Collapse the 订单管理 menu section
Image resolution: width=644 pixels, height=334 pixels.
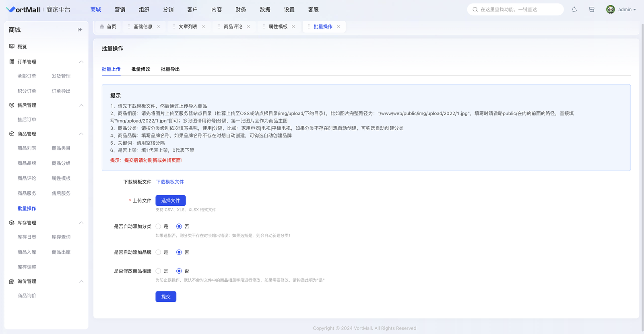tap(81, 62)
